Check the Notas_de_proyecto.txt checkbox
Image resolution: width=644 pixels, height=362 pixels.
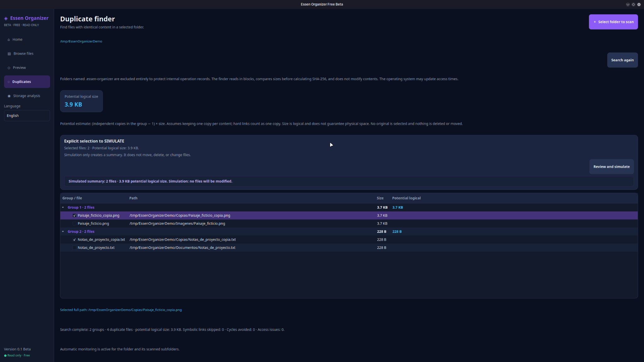75,248
